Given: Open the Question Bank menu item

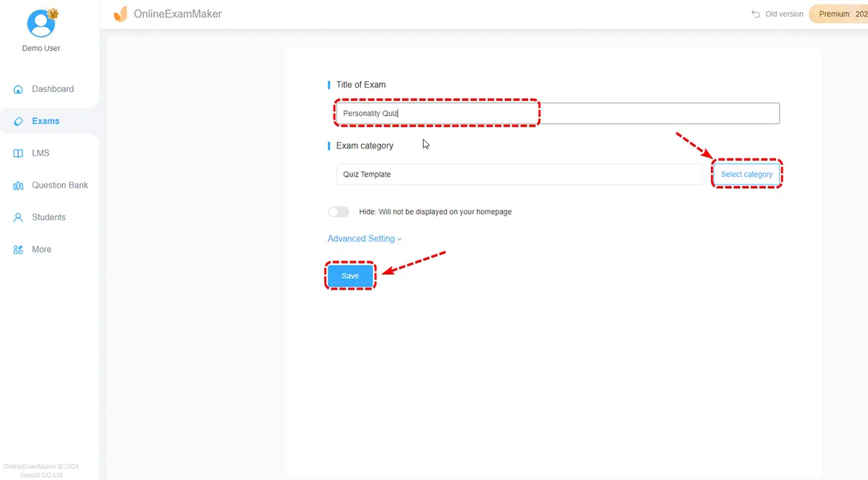Looking at the screenshot, I should (59, 185).
